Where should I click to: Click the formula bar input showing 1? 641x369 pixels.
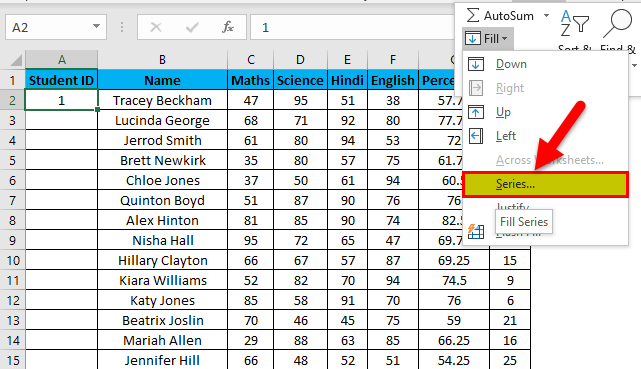[353, 27]
